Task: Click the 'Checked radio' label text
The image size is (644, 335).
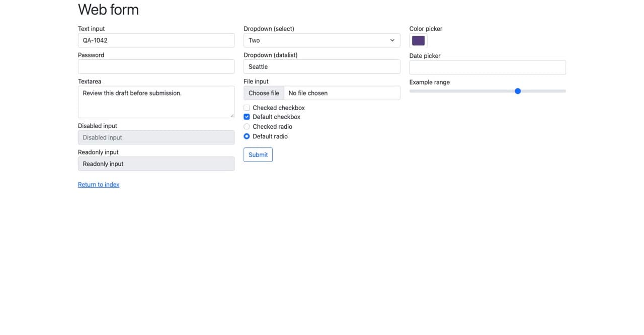Action: pos(272,127)
